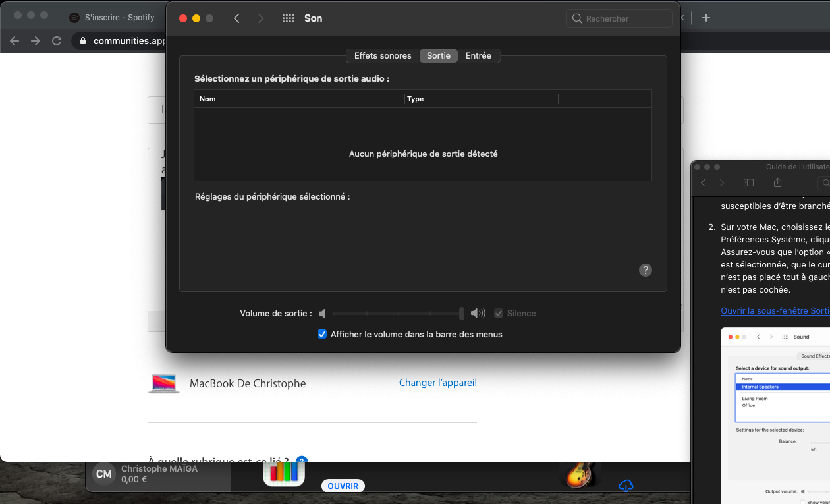Go back in the Guide de l'utilisateur window
The image size is (830, 504).
703,182
